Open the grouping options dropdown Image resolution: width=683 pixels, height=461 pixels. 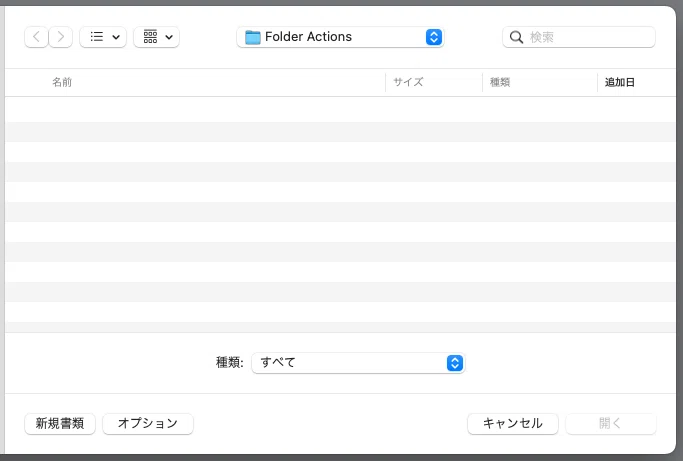156,37
